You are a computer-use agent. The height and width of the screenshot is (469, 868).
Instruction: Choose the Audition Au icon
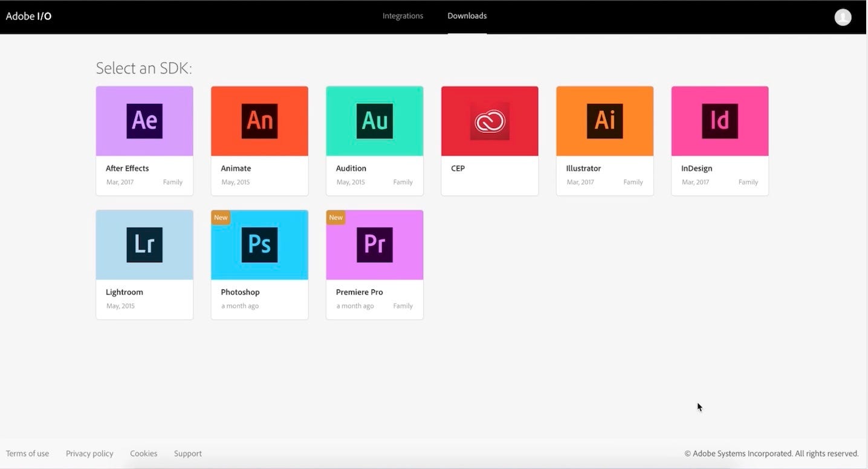[x=375, y=121]
